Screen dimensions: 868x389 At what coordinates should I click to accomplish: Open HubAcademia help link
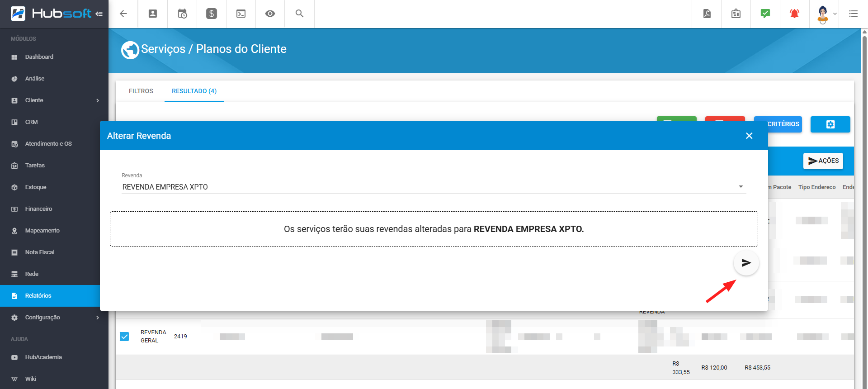[x=54, y=357]
